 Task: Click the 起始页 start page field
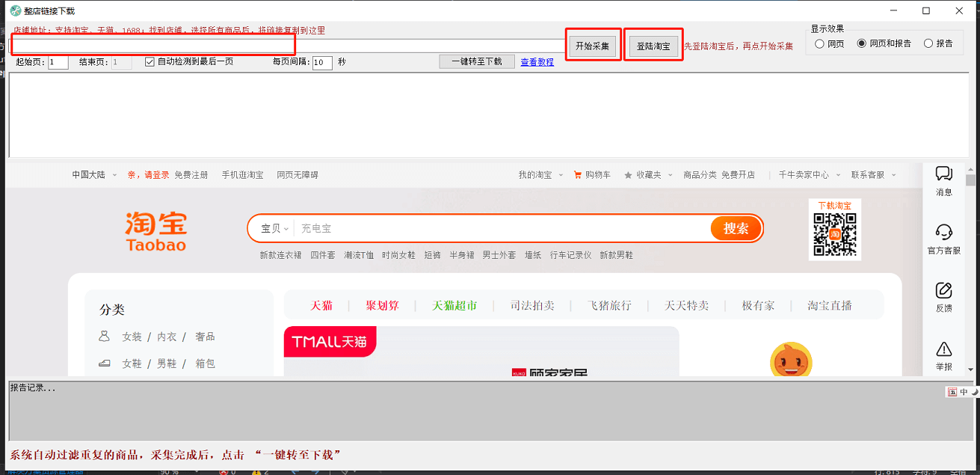58,62
